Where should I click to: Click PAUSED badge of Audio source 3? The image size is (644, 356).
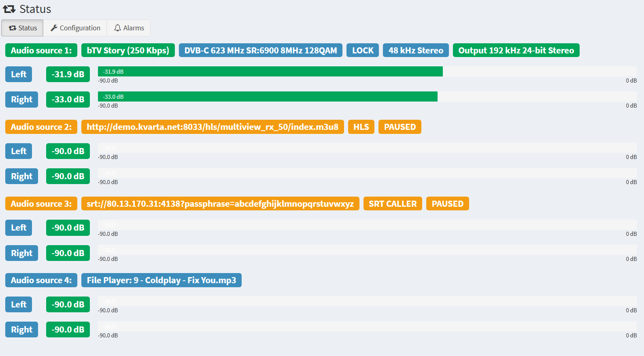click(x=448, y=203)
